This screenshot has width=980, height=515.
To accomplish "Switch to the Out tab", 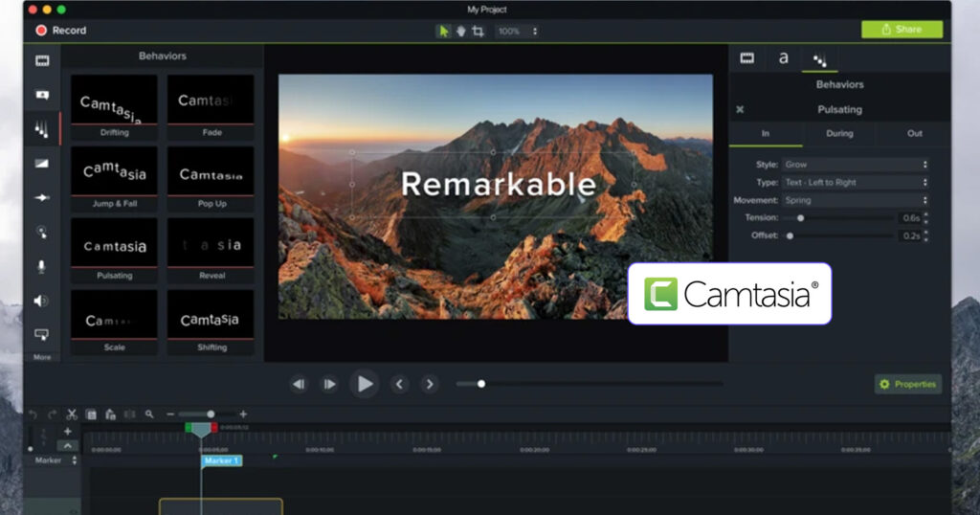I will pos(914,133).
